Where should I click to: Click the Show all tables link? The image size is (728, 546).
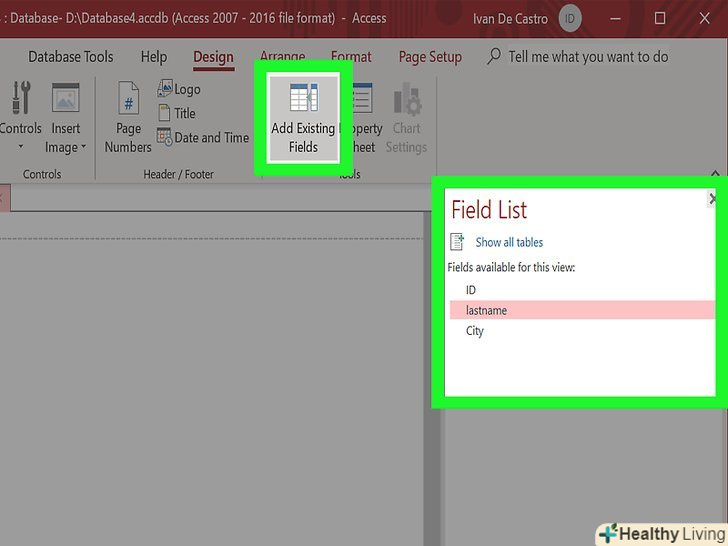coord(509,242)
